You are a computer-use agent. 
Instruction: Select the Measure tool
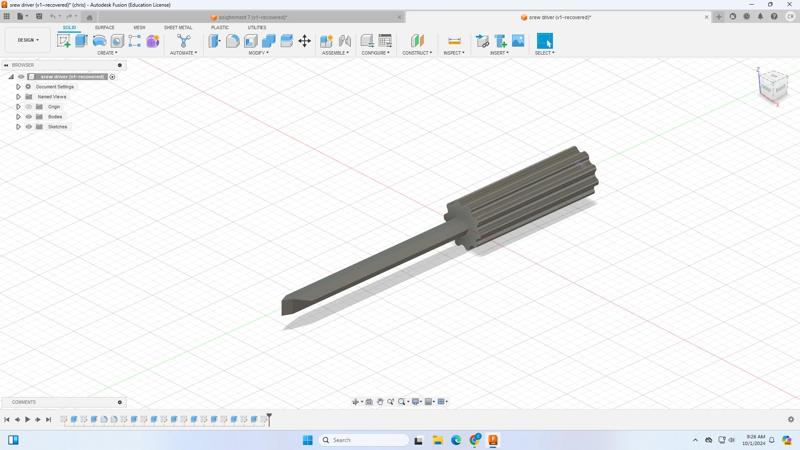(x=454, y=41)
